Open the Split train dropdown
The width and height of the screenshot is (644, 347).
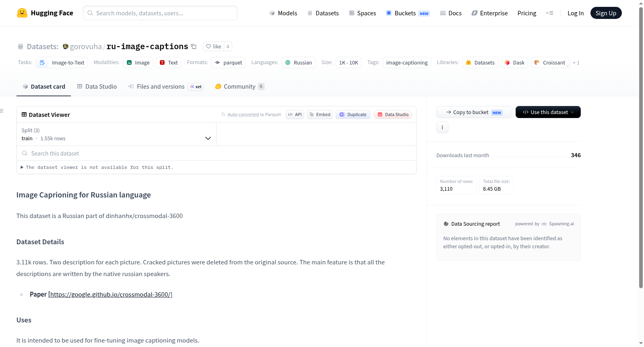pos(116,134)
